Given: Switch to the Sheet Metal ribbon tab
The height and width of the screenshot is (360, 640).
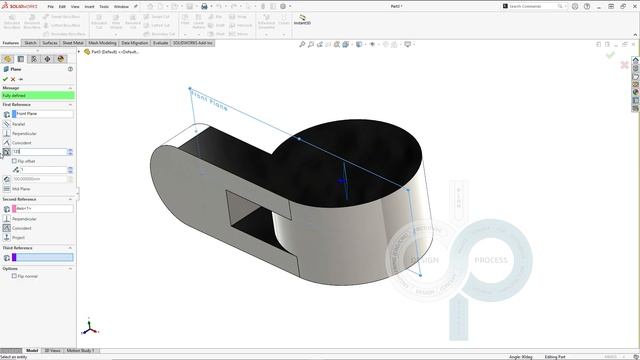Looking at the screenshot, I should 73,43.
